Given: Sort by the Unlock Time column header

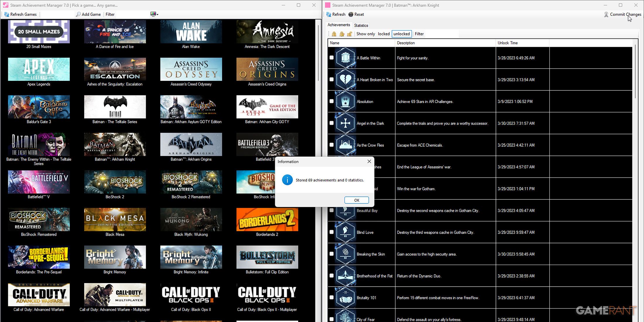Looking at the screenshot, I should (523, 43).
